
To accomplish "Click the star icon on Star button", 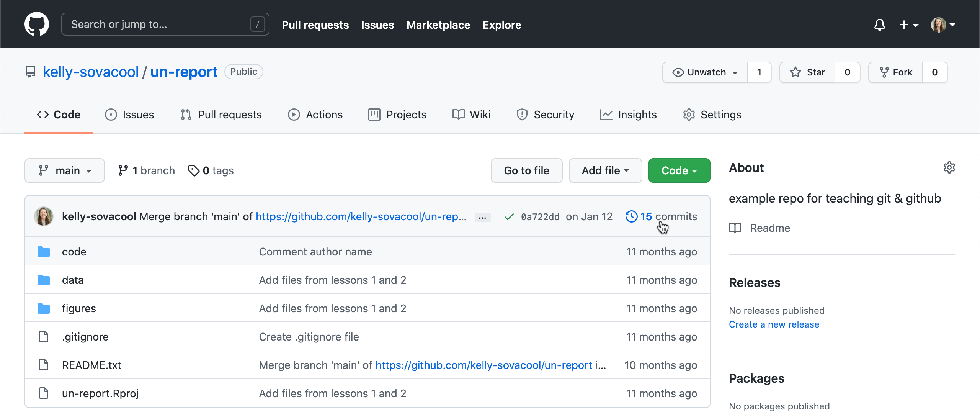I will pyautogui.click(x=795, y=72).
